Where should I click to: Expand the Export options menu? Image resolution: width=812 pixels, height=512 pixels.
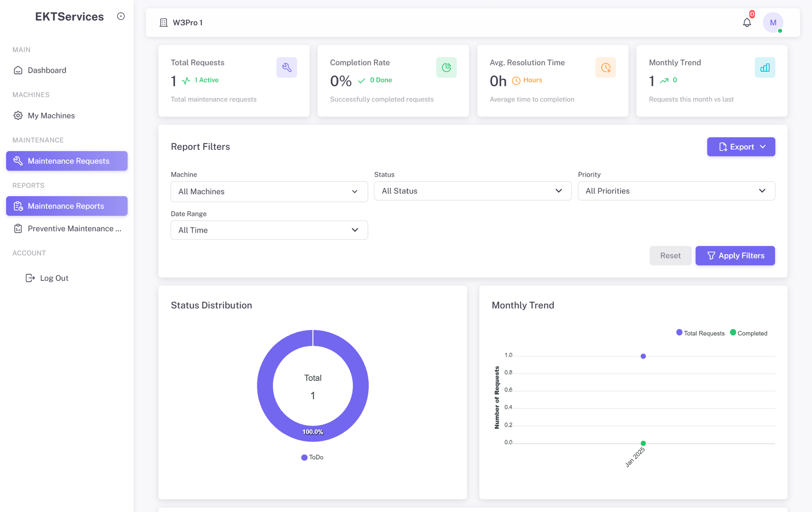(741, 147)
